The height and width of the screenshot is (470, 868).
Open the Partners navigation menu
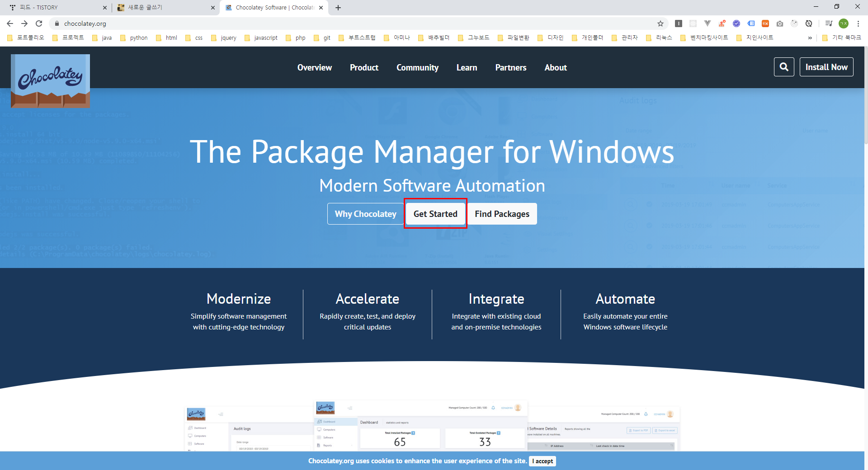511,67
